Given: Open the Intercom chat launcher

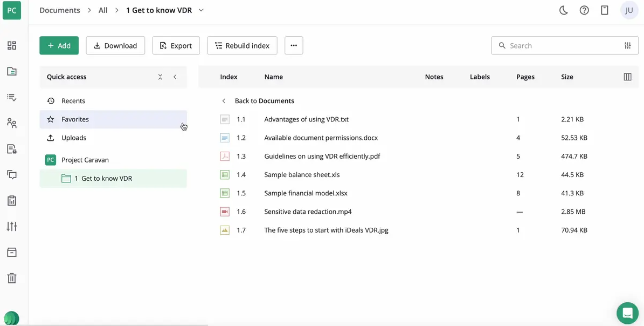Looking at the screenshot, I should [x=627, y=313].
